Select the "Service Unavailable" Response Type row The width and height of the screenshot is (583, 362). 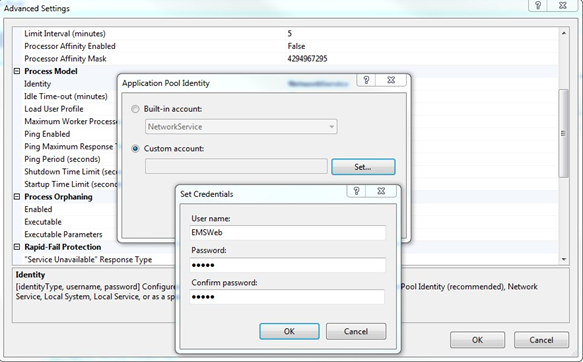(99, 259)
